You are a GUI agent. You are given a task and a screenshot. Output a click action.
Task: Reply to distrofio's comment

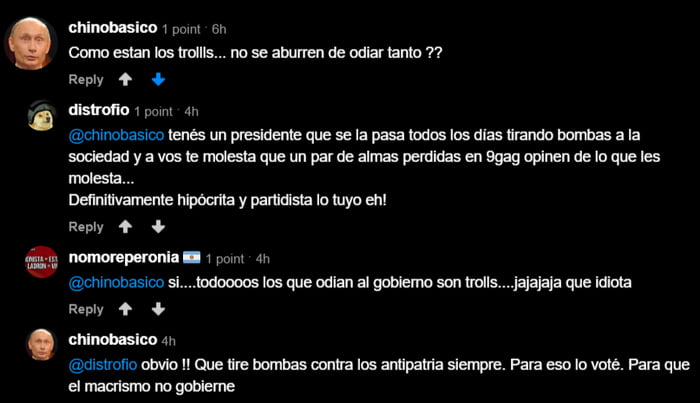point(86,227)
